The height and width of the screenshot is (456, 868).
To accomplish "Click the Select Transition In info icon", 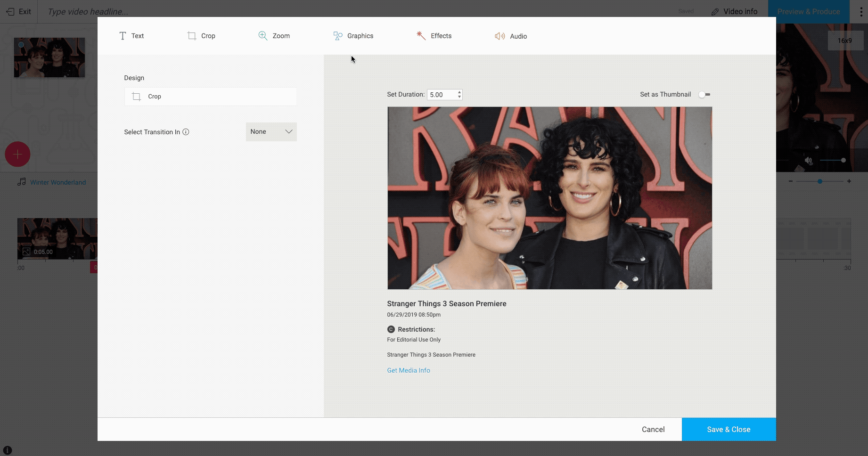I will coord(186,132).
